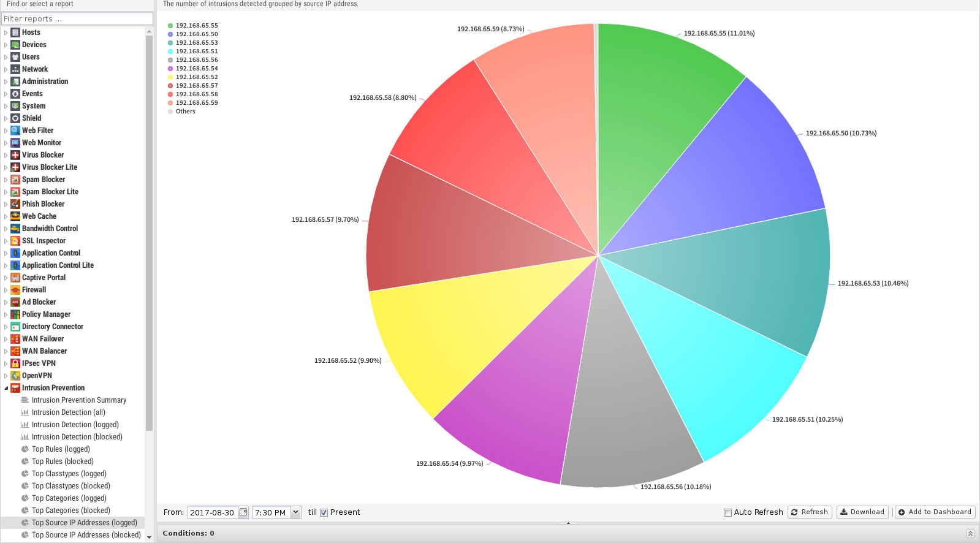Click the Web Cache app icon
Screen dimensions: 980x543
pos(15,216)
